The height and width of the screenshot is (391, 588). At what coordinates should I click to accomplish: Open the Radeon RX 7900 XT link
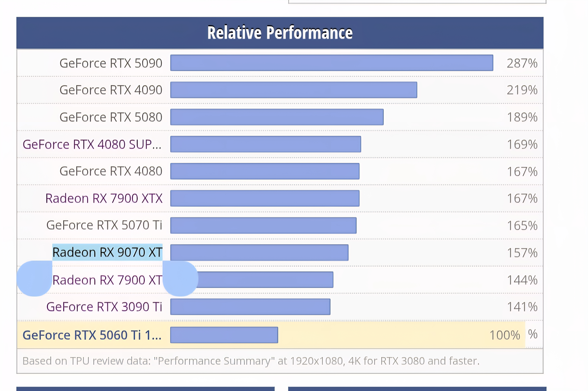tap(107, 280)
